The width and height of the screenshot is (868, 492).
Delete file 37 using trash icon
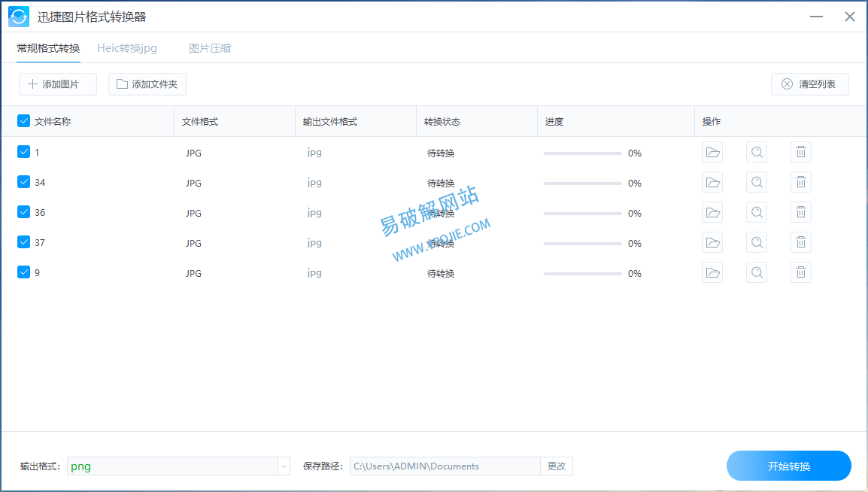[801, 242]
